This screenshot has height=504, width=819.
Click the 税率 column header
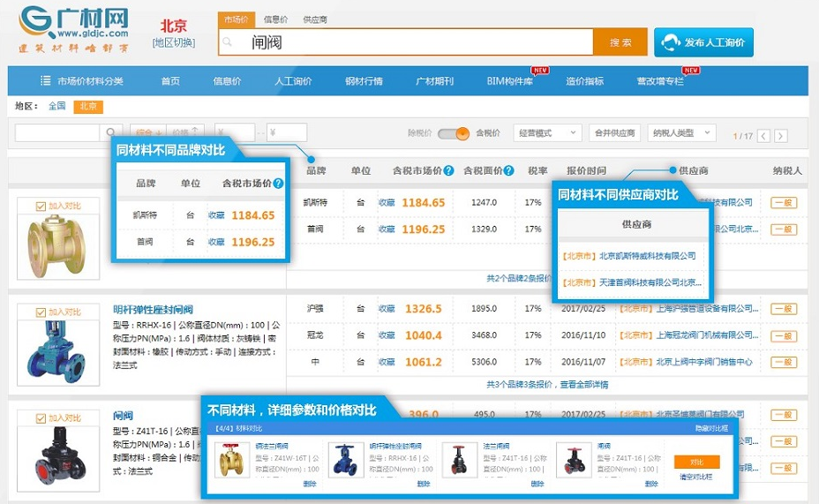537,170
